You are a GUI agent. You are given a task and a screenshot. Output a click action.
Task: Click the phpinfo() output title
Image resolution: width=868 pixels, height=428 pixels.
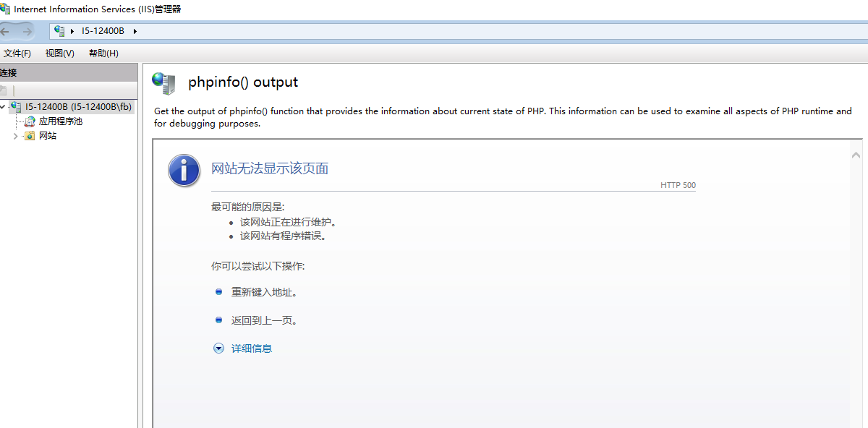coord(243,82)
